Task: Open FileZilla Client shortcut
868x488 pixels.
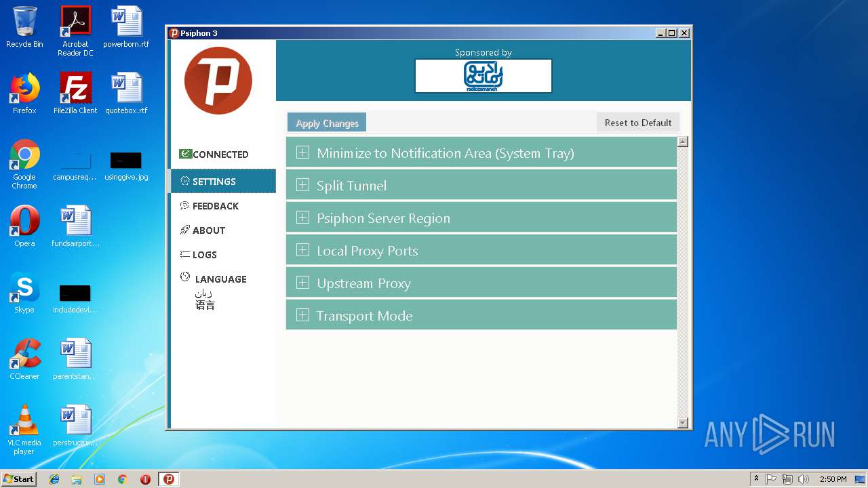Action: 75,94
